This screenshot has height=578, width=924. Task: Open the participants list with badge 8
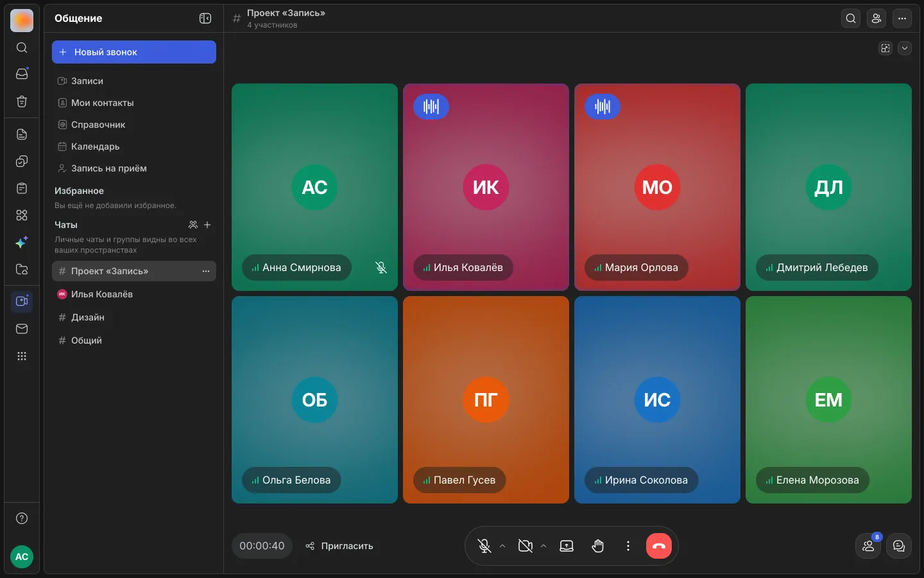[x=869, y=546]
